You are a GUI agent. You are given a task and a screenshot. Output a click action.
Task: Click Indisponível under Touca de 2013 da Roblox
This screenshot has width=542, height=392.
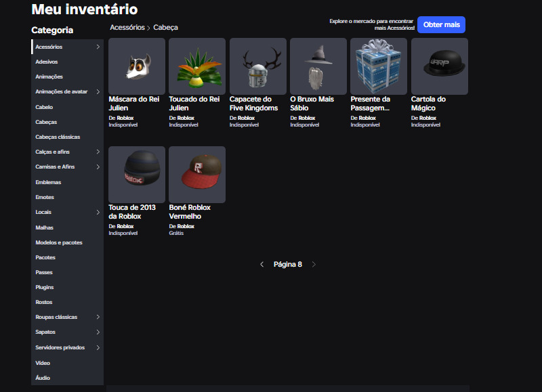coord(123,233)
